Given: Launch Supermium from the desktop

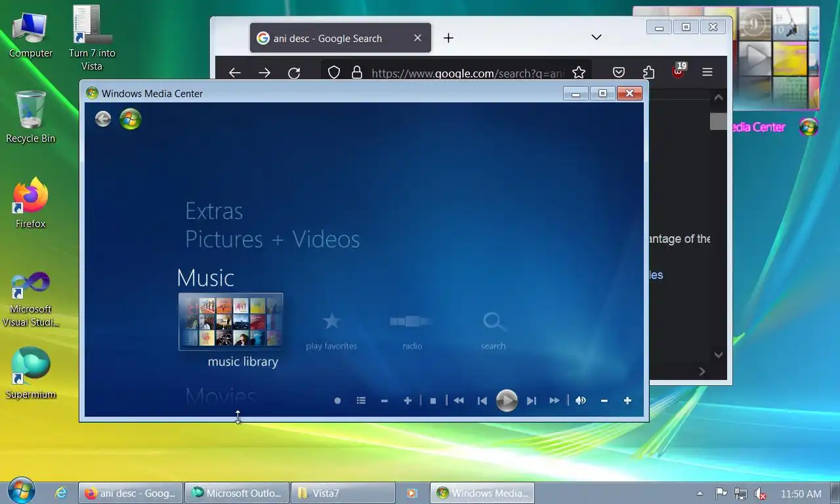Looking at the screenshot, I should click(31, 373).
